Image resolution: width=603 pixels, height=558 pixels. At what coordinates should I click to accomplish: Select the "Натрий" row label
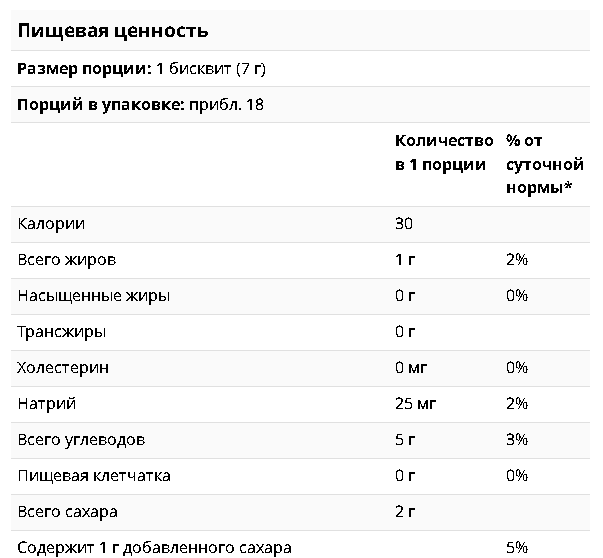pyautogui.click(x=47, y=404)
